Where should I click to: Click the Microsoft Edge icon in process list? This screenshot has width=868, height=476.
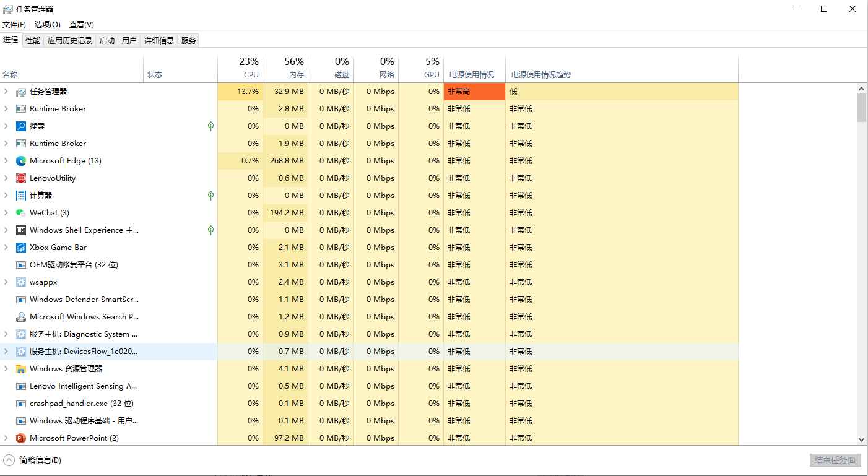pos(21,161)
